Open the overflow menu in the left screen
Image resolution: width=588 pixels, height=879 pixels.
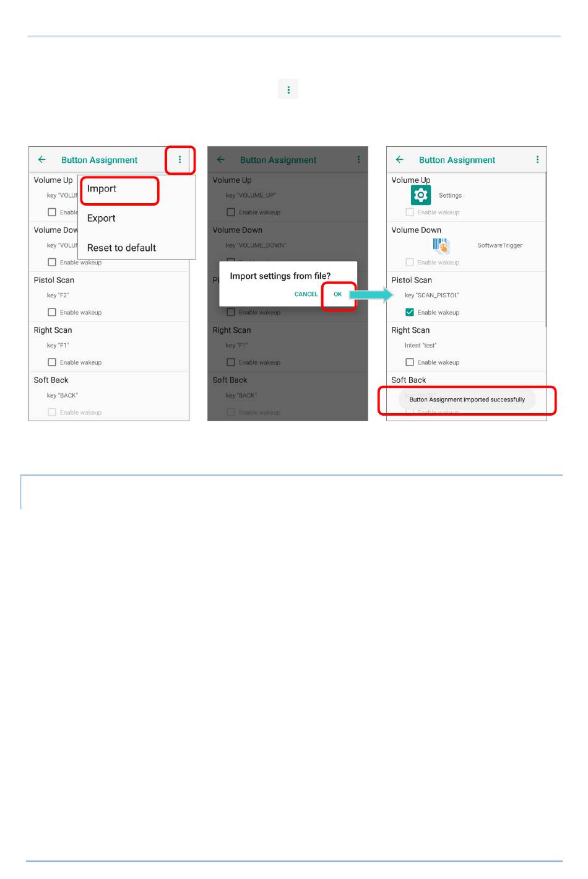[x=179, y=160]
